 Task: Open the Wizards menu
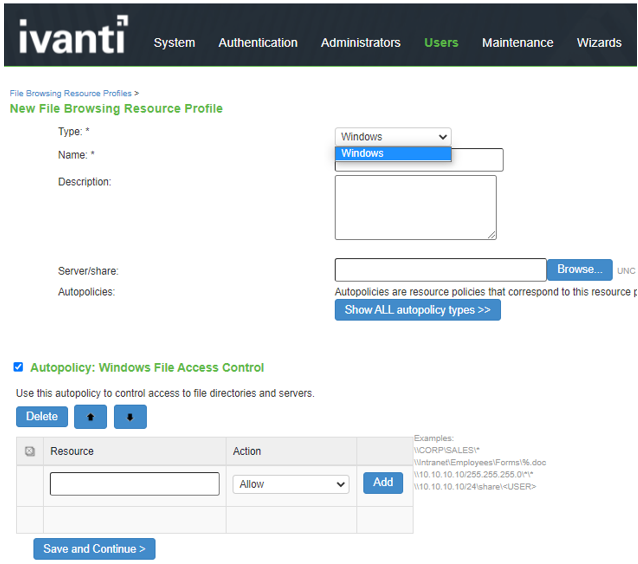[x=599, y=43]
